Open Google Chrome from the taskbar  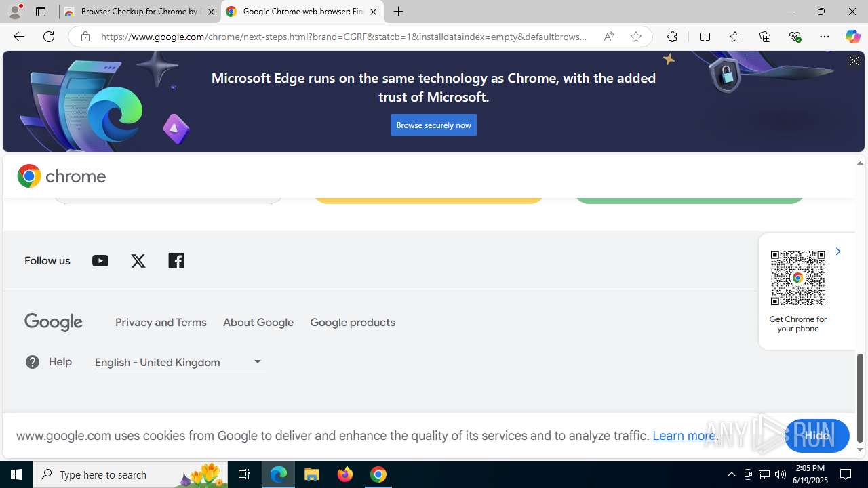pos(378,474)
